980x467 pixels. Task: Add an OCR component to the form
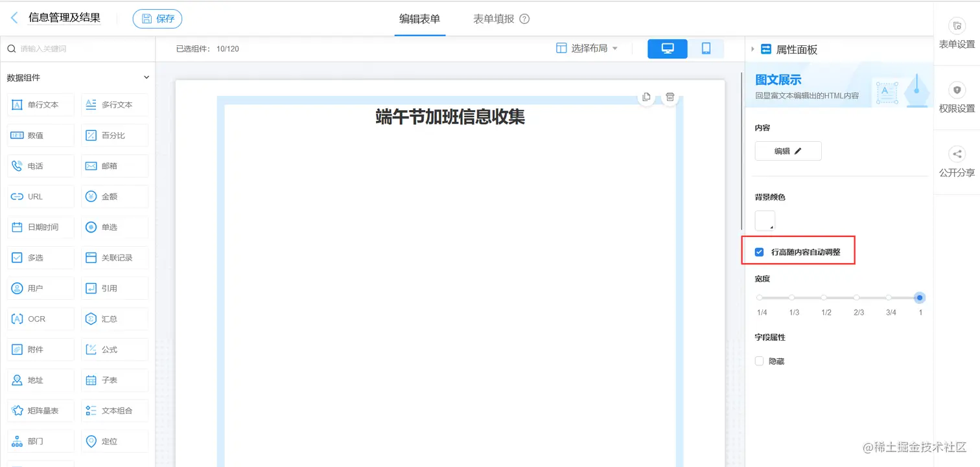(x=40, y=319)
